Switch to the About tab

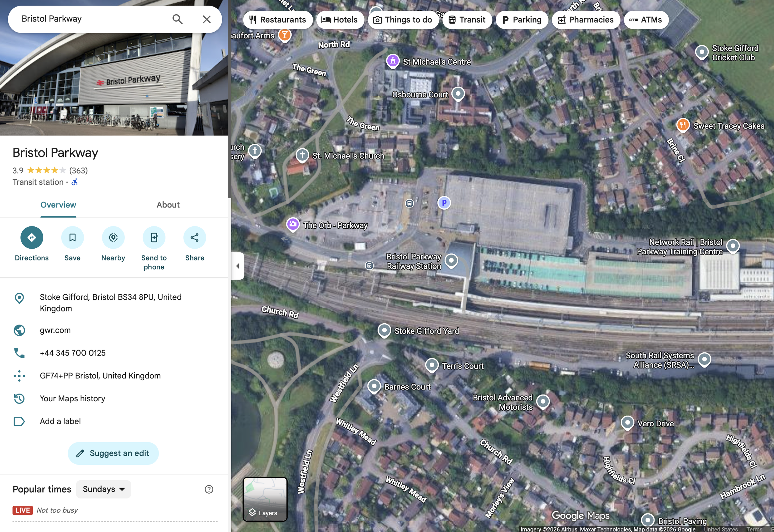point(168,205)
